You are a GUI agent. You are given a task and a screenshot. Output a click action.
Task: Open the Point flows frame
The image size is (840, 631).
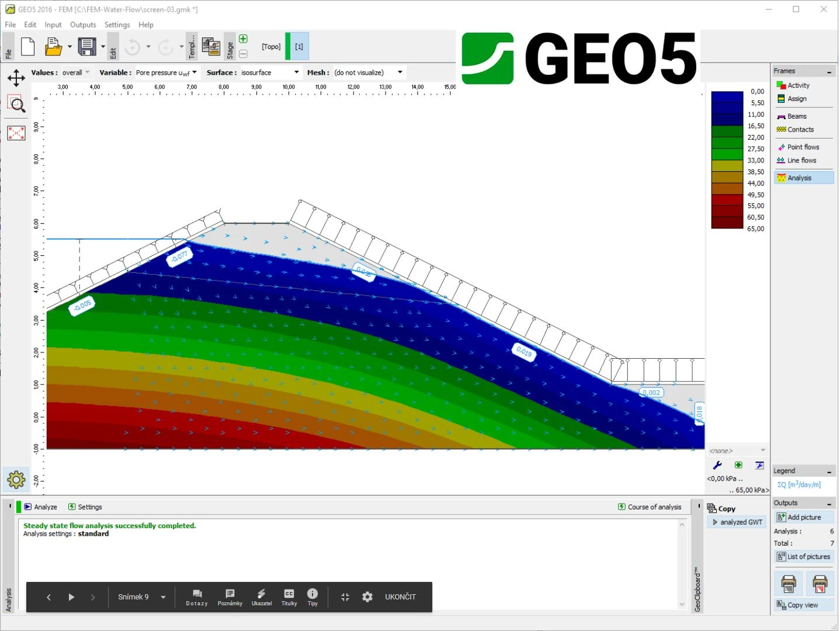coord(804,147)
